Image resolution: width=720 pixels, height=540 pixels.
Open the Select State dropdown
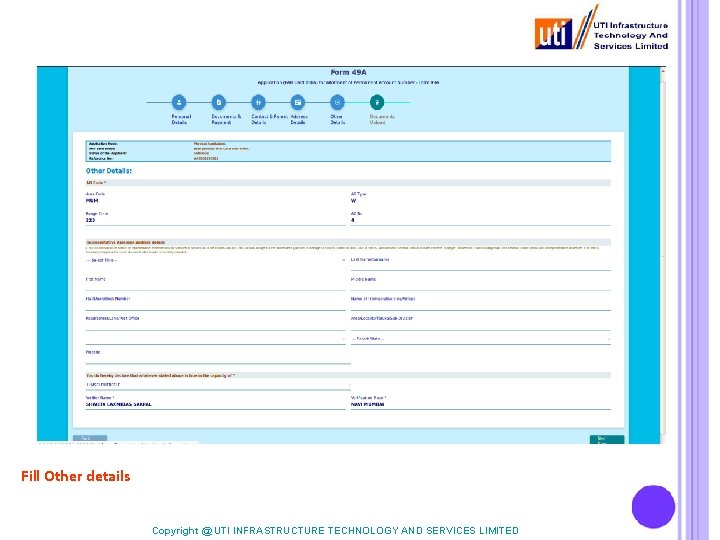pyautogui.click(x=481, y=339)
